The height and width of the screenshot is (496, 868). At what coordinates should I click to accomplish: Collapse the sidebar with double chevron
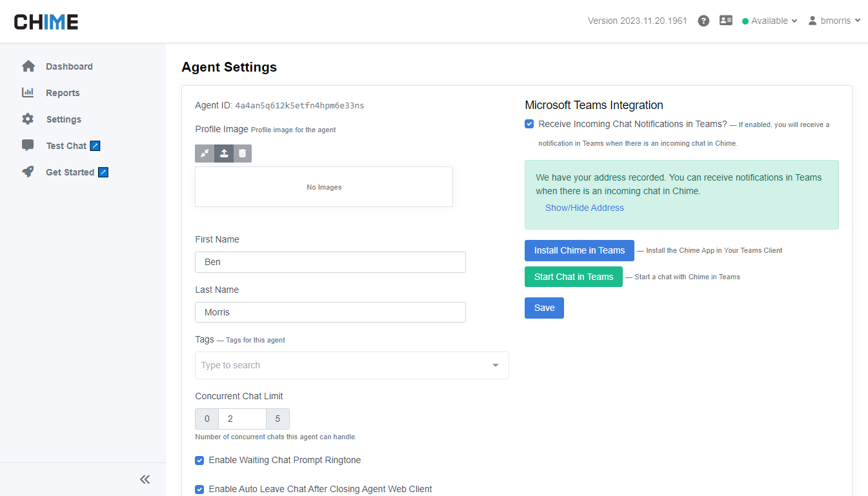click(x=145, y=479)
